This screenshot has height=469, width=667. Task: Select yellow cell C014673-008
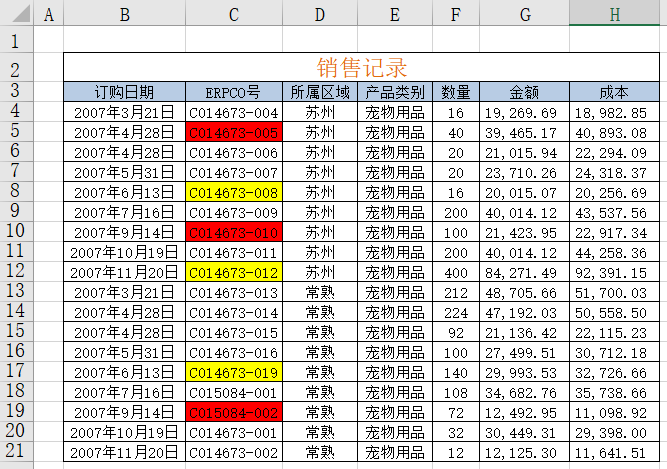click(x=234, y=192)
